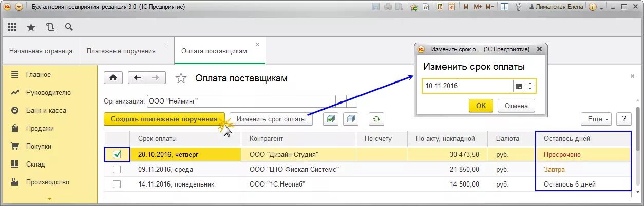Screen dimensions: 644x206
Task: Sort by the Контрагент column header
Action: click(299, 138)
